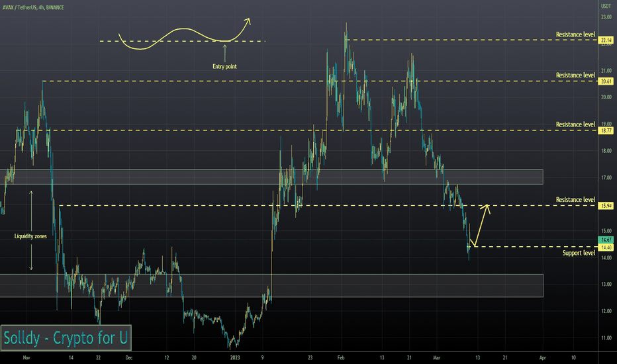Click the USDT currency label
Screen dimensions: 617x364
coord(606,7)
